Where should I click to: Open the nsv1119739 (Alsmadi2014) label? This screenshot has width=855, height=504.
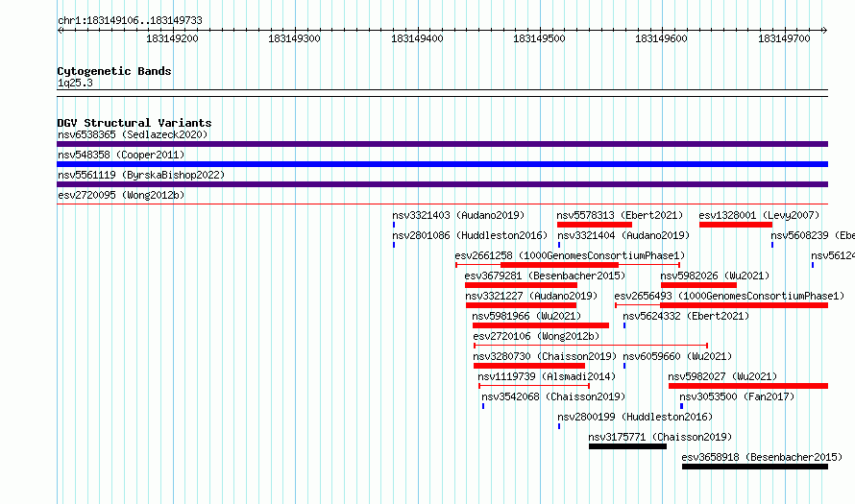point(547,376)
